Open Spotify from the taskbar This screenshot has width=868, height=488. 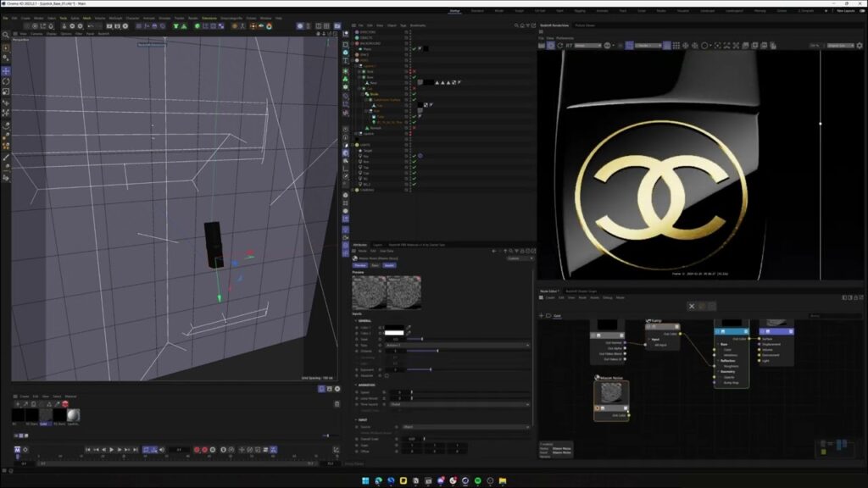[478, 481]
